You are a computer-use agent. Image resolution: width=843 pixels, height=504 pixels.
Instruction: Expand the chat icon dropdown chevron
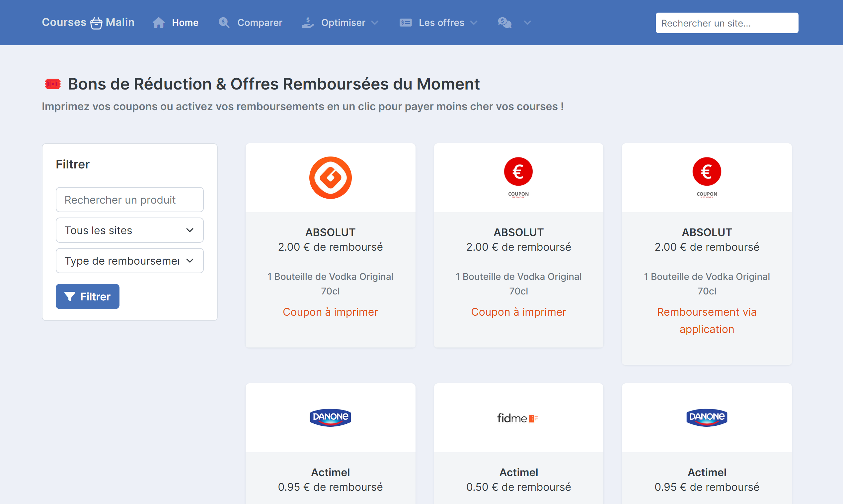(x=527, y=23)
